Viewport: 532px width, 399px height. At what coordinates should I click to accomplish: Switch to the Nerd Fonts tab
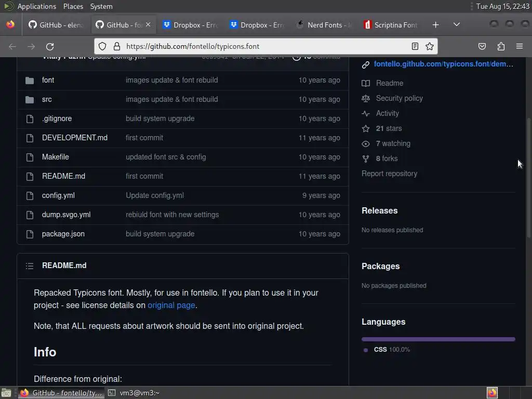click(325, 25)
